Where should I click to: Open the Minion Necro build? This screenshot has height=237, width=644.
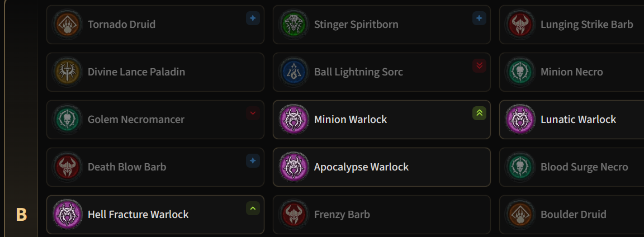pos(572,72)
